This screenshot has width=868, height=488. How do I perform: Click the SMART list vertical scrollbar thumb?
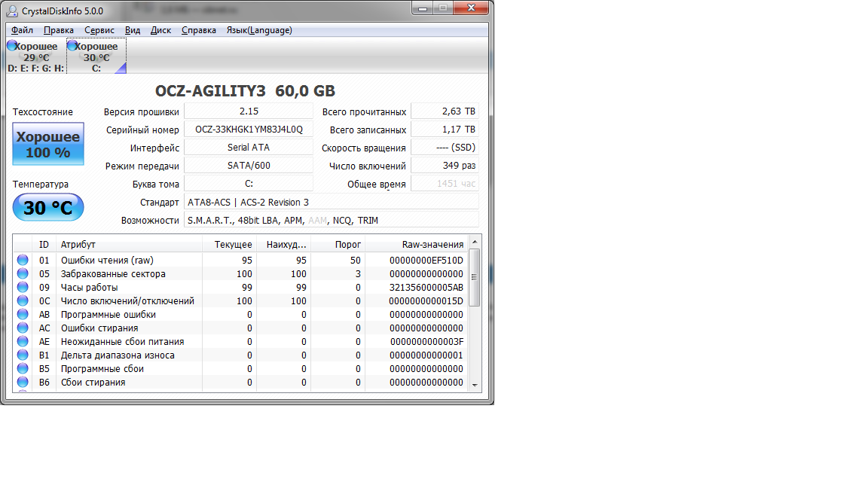pos(475,277)
